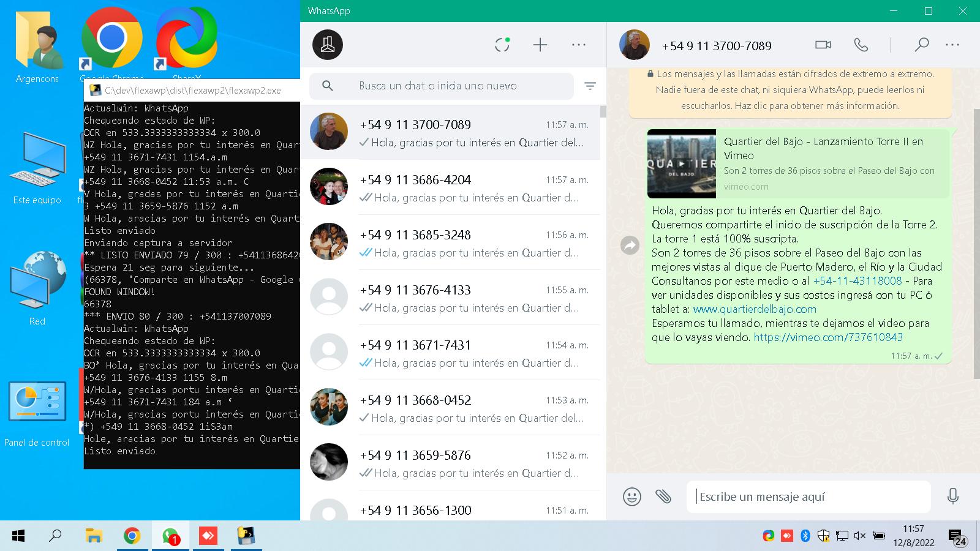Open the WhatsApp profile avatar icon
This screenshot has height=551, width=980.
[x=328, y=45]
